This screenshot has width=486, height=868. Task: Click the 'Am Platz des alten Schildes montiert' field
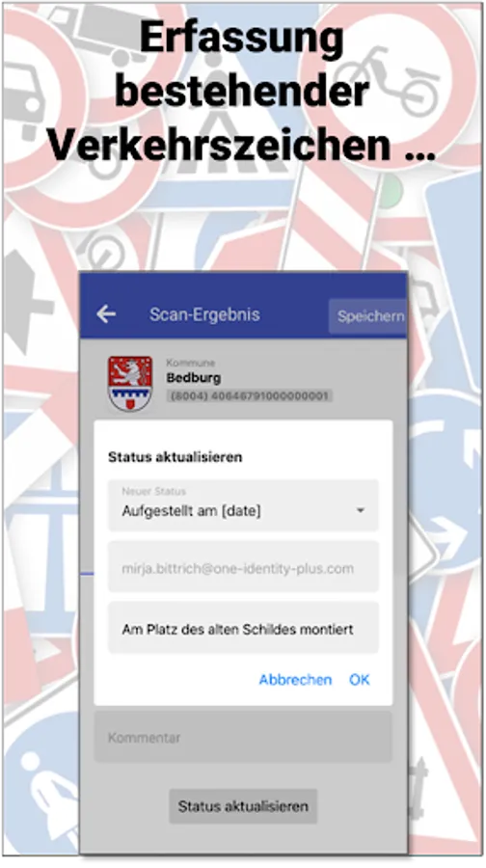pyautogui.click(x=243, y=628)
